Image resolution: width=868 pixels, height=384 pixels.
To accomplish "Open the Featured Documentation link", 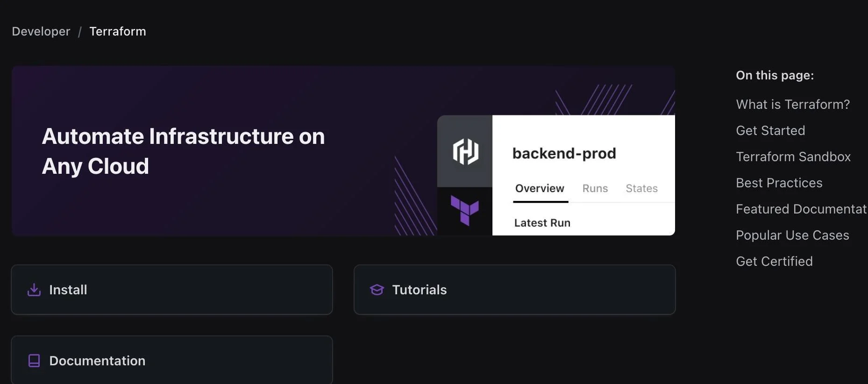I will tap(800, 208).
